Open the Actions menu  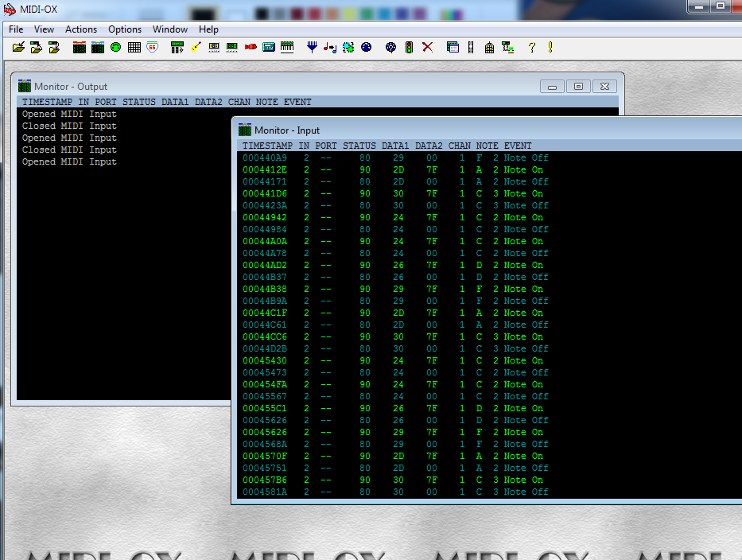coord(81,29)
